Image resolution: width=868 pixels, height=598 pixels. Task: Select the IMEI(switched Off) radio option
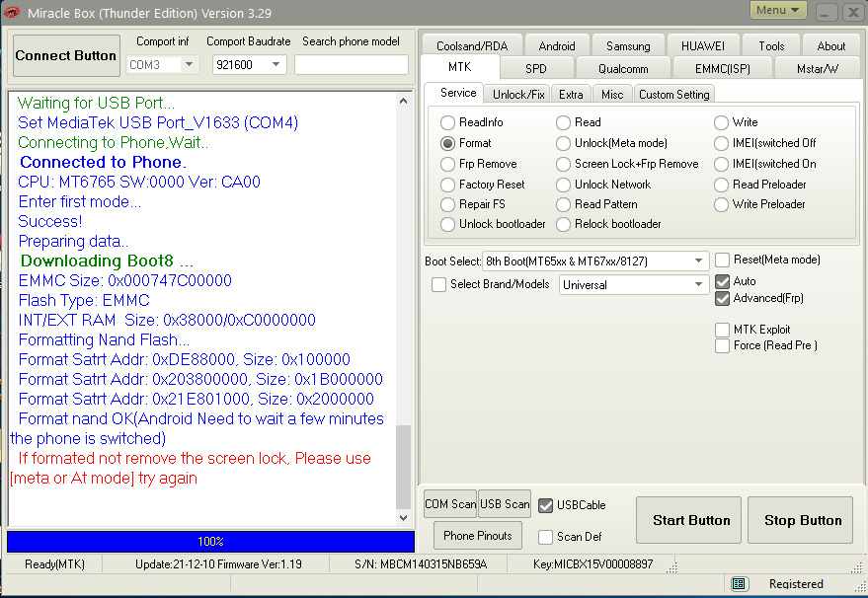[721, 143]
